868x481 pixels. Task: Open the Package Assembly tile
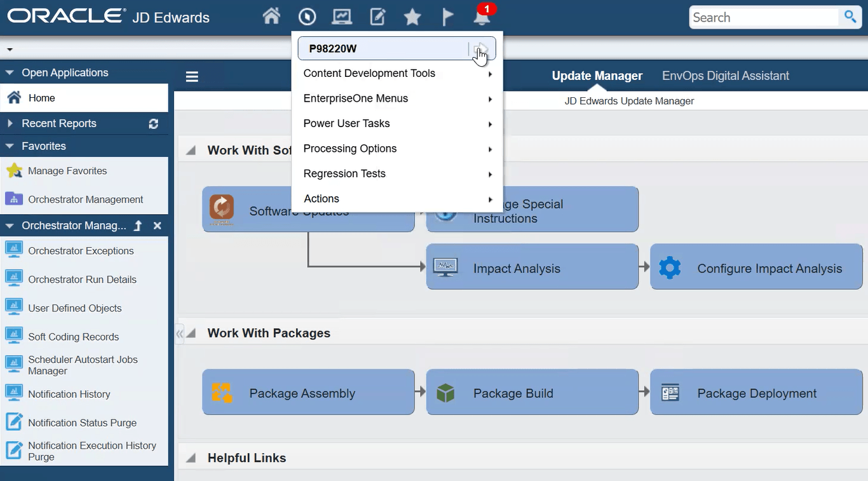308,392
